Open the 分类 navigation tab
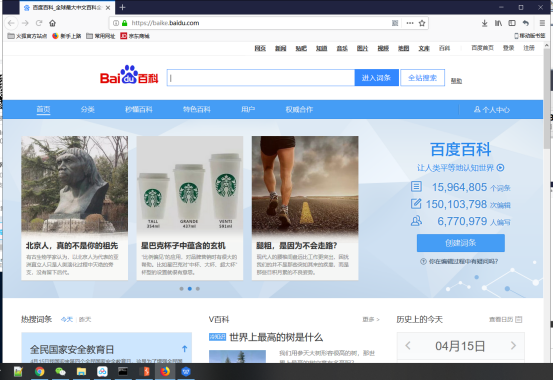Screen dimensions: 554x381 [x=88, y=110]
